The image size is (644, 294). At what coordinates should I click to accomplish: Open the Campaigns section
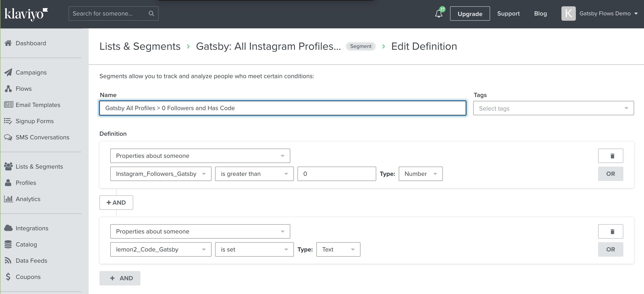[x=31, y=72]
